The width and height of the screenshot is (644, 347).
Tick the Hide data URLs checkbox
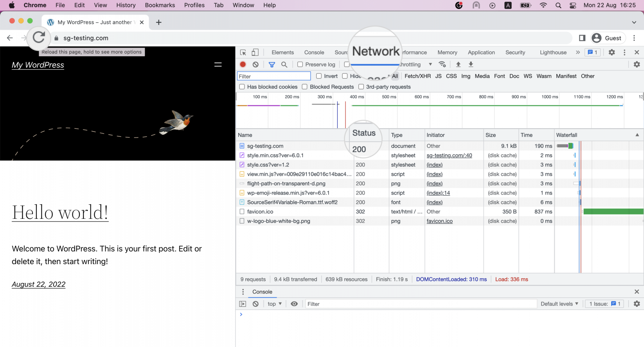(345, 76)
